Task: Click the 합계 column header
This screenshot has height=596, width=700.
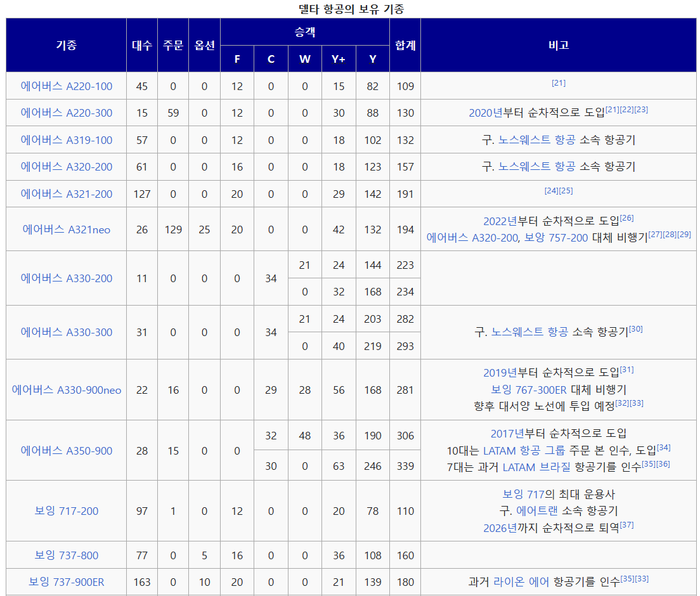Action: pyautogui.click(x=405, y=45)
